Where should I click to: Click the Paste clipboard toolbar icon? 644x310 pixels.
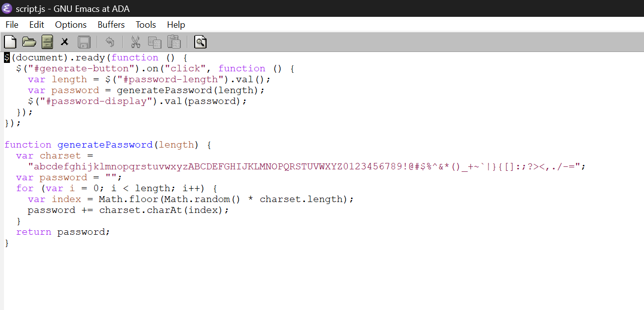tap(173, 42)
